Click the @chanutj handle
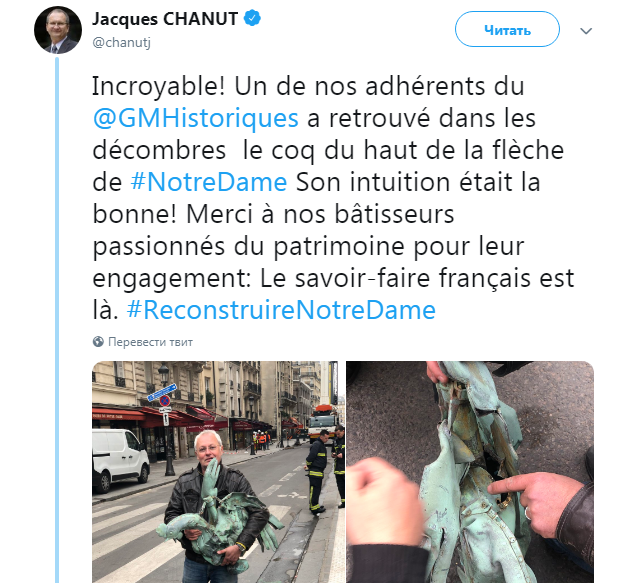 [x=121, y=42]
